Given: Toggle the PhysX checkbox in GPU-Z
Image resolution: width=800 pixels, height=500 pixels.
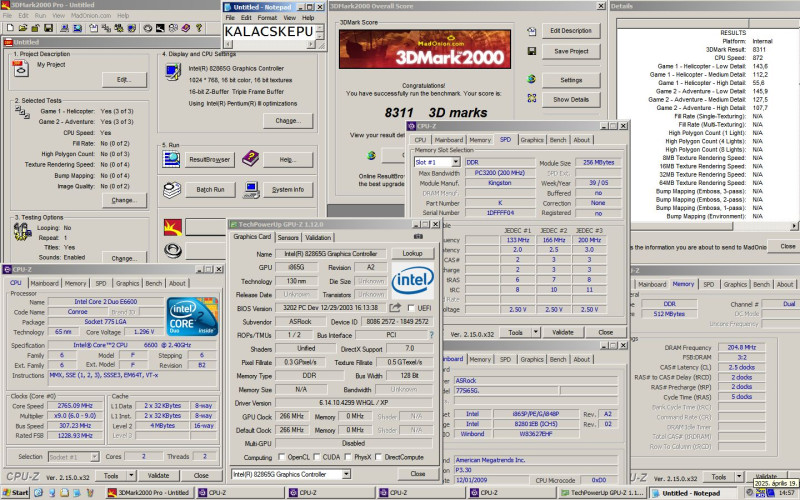Looking at the screenshot, I should 348,457.
